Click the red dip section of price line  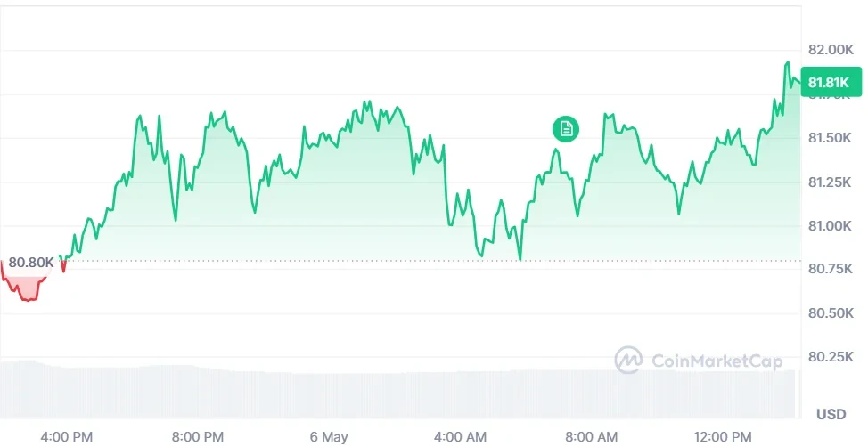point(25,285)
